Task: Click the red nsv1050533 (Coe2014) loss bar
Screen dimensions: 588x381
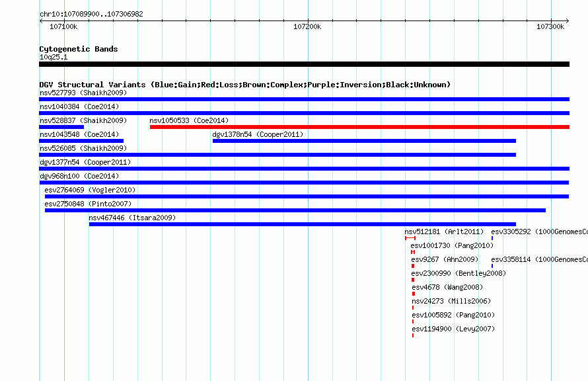Action: (x=359, y=127)
